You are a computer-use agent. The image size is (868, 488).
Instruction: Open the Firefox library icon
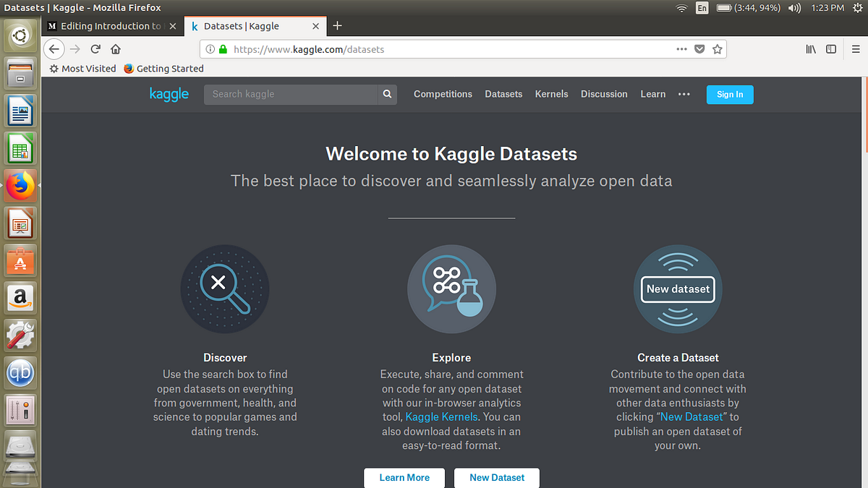pos(811,48)
